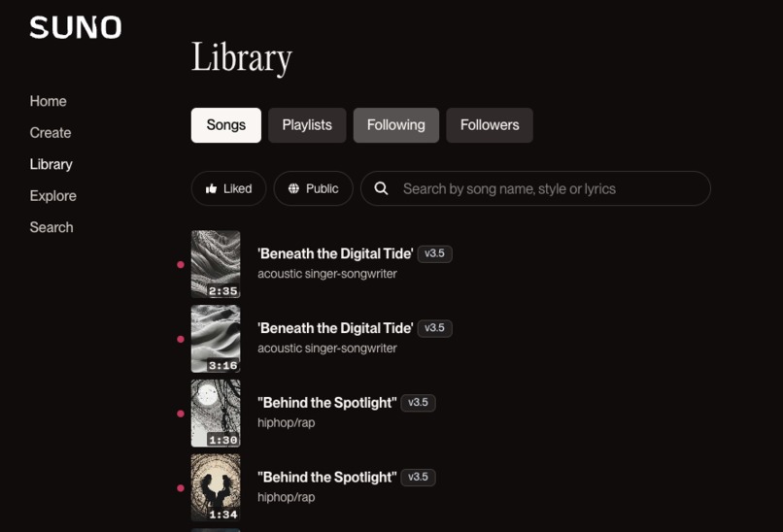Open the 1:34 "Behind the Spotlight" song title
This screenshot has height=532, width=783.
(x=327, y=478)
